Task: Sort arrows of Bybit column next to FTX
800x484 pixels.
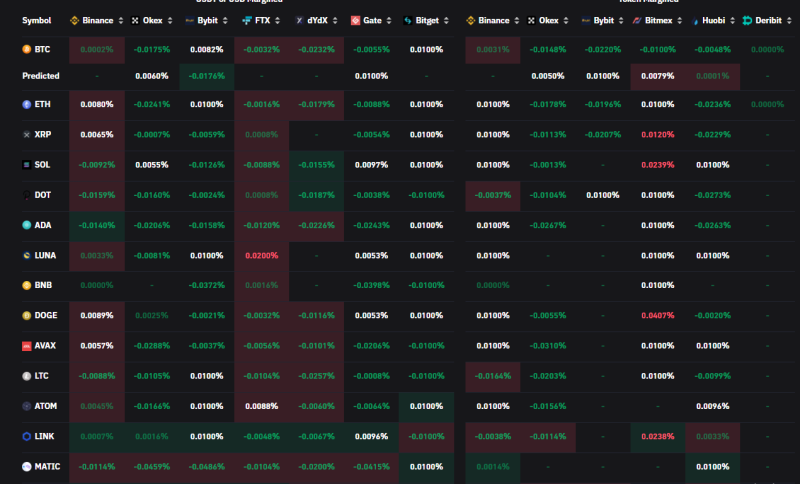Action: (x=225, y=20)
